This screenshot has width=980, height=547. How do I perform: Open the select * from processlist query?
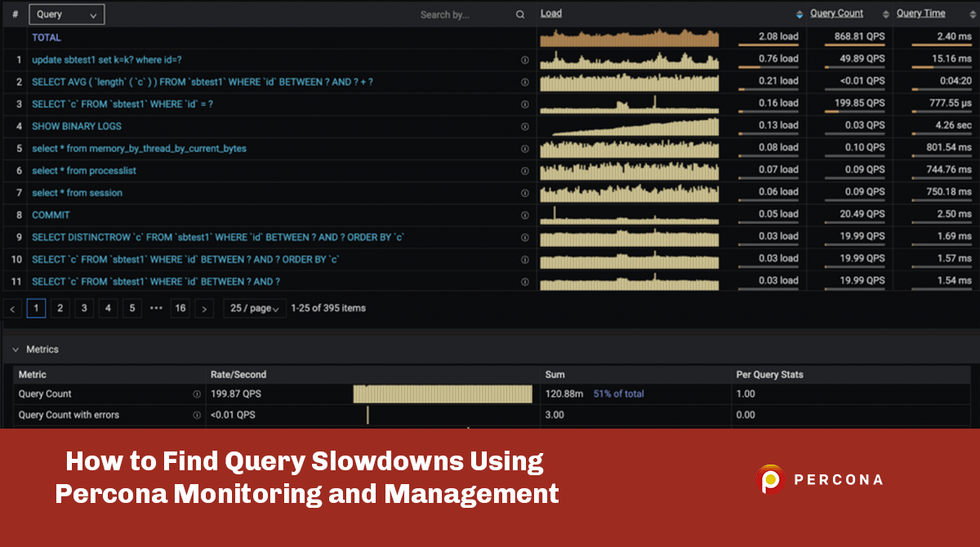(84, 170)
